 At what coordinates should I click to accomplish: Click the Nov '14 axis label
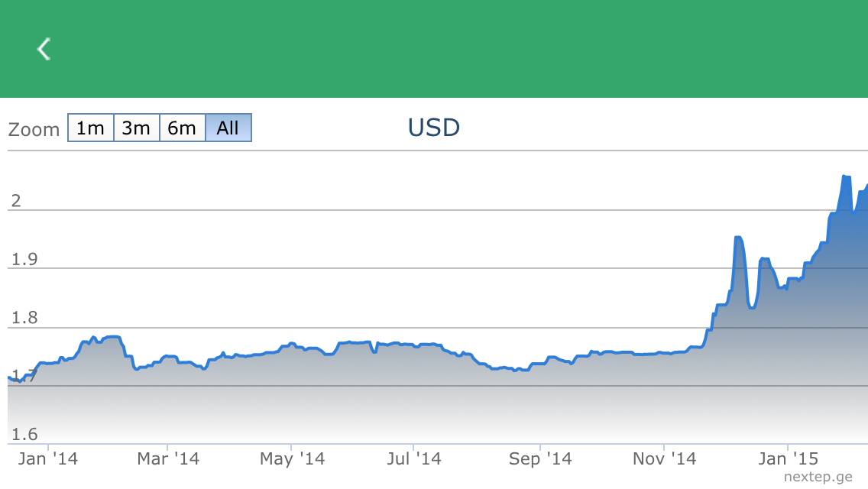click(x=665, y=458)
